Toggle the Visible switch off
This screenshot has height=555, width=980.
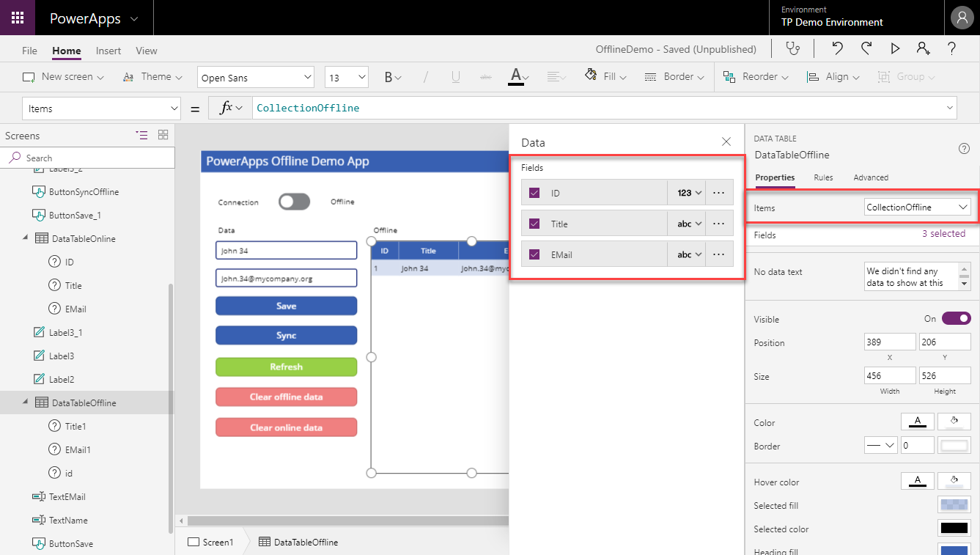(956, 318)
